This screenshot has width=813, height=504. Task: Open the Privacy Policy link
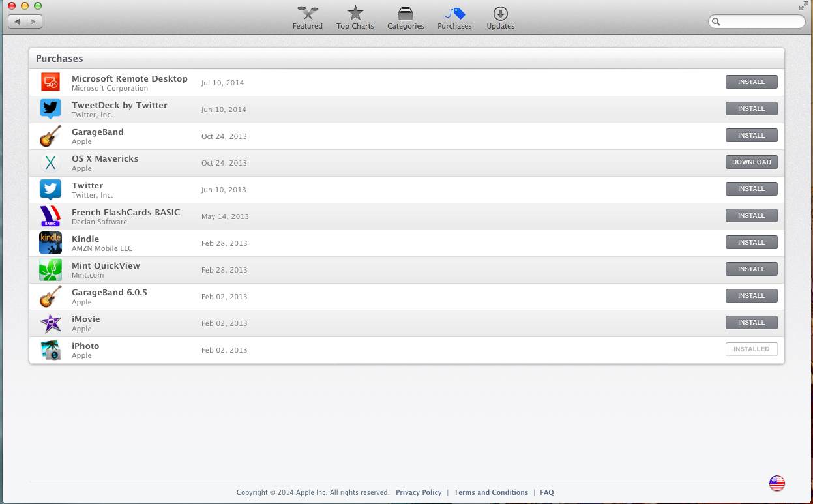click(x=419, y=492)
